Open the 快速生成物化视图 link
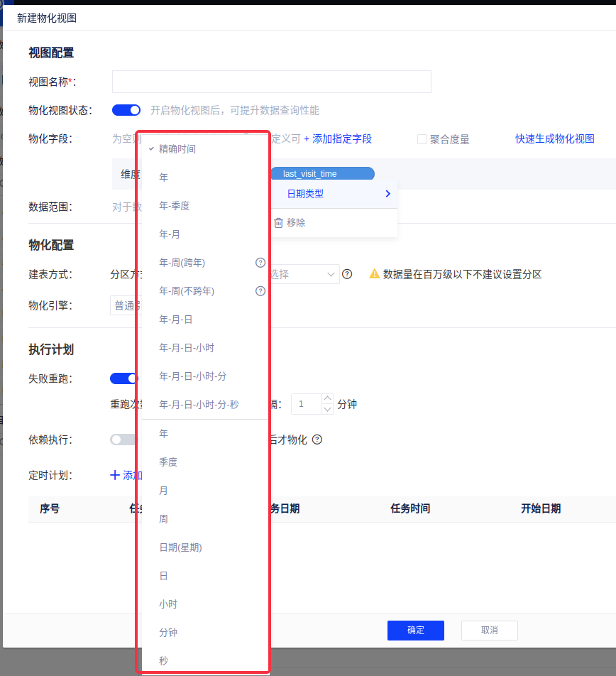The height and width of the screenshot is (676, 616). click(x=554, y=139)
